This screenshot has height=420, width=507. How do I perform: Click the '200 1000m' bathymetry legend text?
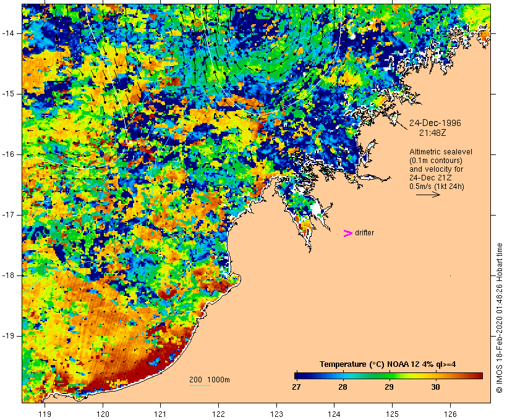[210, 380]
